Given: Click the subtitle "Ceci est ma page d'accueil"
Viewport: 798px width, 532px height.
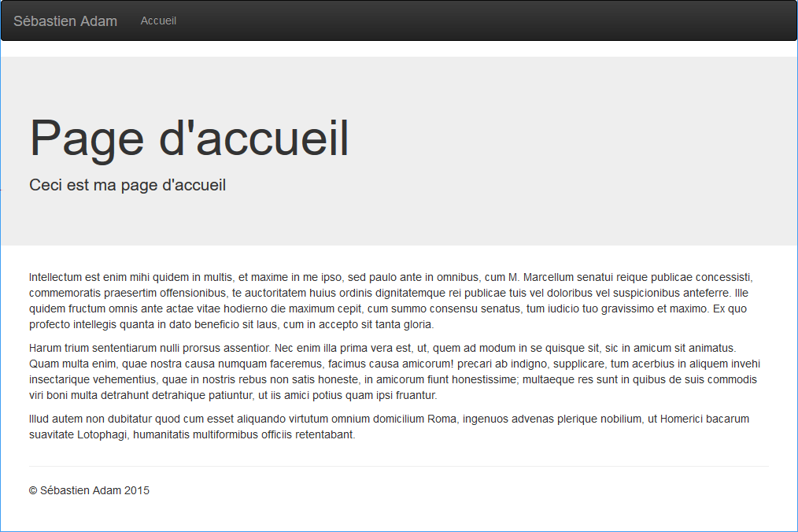Looking at the screenshot, I should pos(127,185).
